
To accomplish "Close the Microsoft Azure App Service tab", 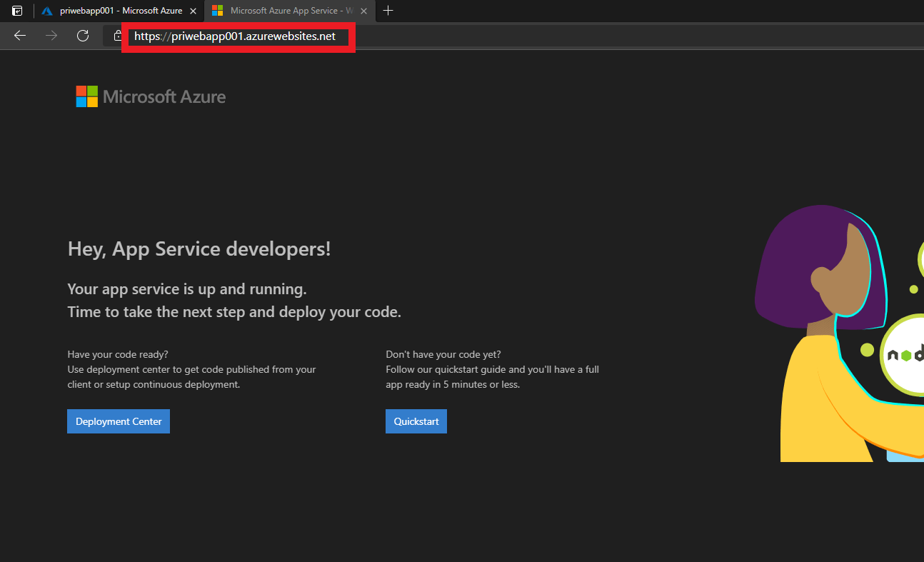I will (x=364, y=11).
